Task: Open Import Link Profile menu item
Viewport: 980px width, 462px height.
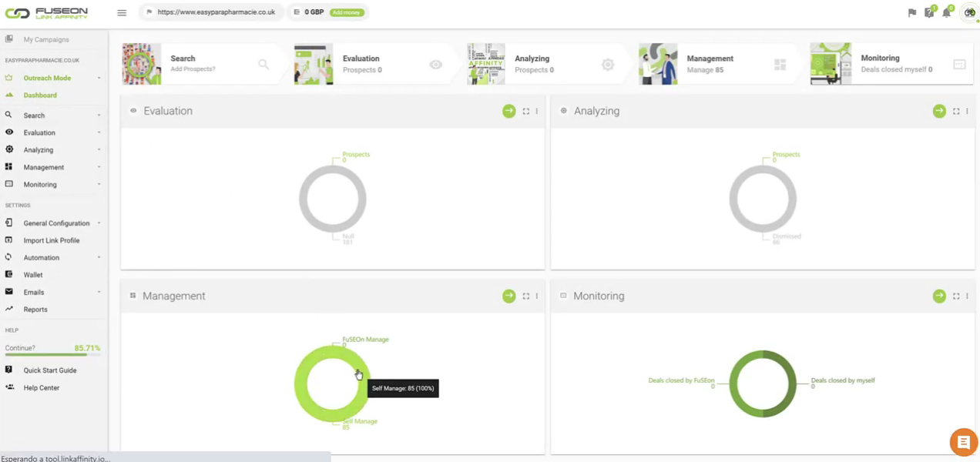Action: point(53,240)
